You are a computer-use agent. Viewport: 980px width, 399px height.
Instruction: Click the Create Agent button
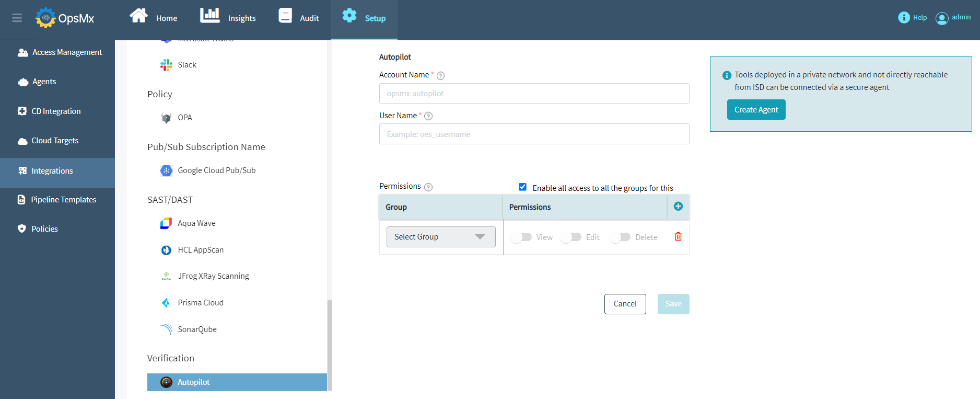(756, 110)
